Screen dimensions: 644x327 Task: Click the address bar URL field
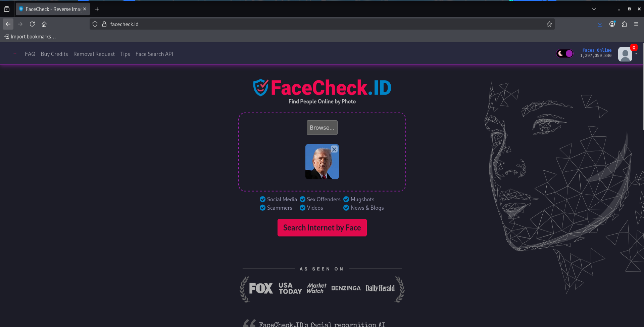(x=322, y=24)
